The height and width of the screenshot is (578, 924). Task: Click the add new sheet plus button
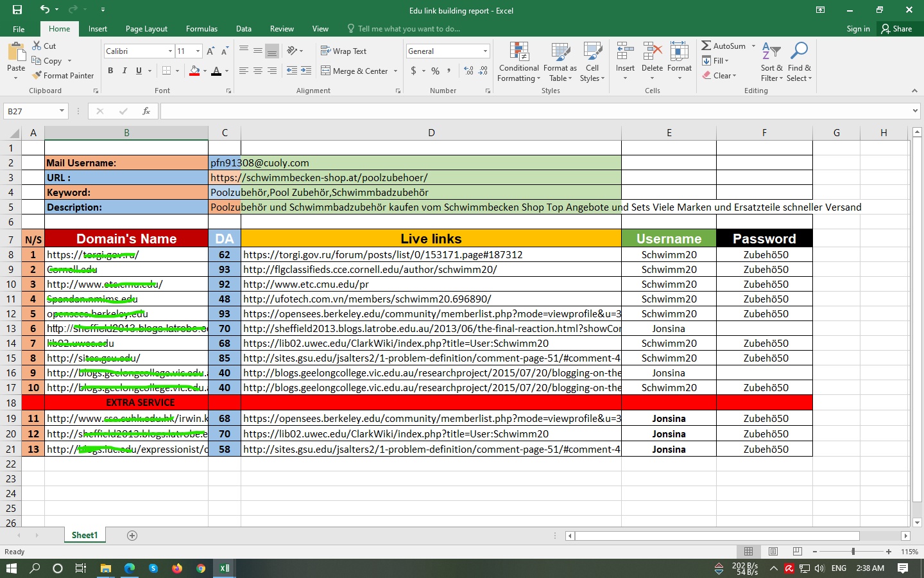click(132, 536)
